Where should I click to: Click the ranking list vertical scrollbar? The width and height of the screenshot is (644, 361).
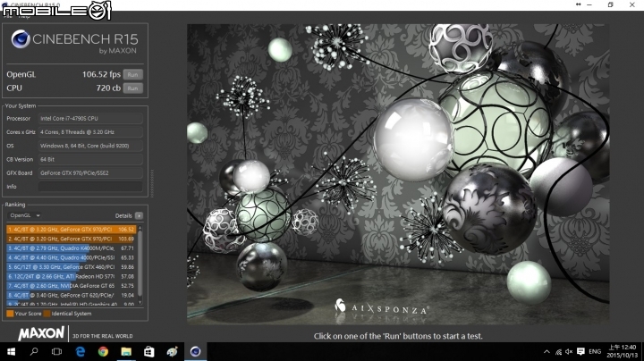click(140, 264)
